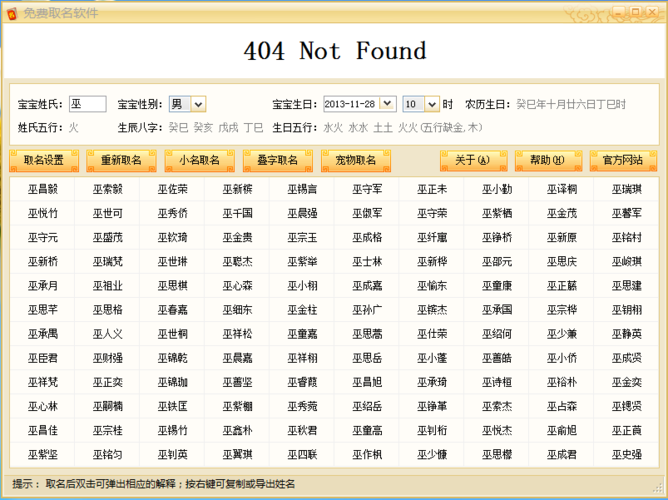
Task: Expand the birth hour dropdown showing 10
Action: tap(432, 104)
